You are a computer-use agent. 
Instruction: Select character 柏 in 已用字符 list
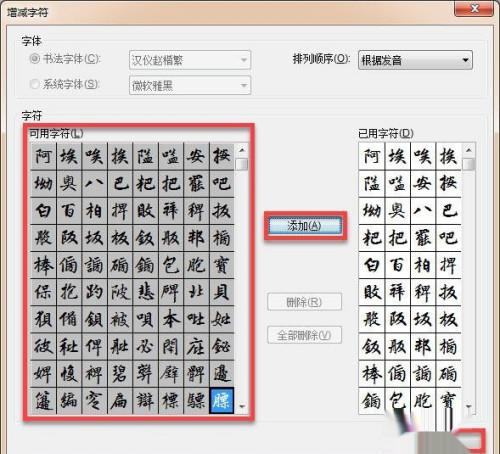point(423,265)
